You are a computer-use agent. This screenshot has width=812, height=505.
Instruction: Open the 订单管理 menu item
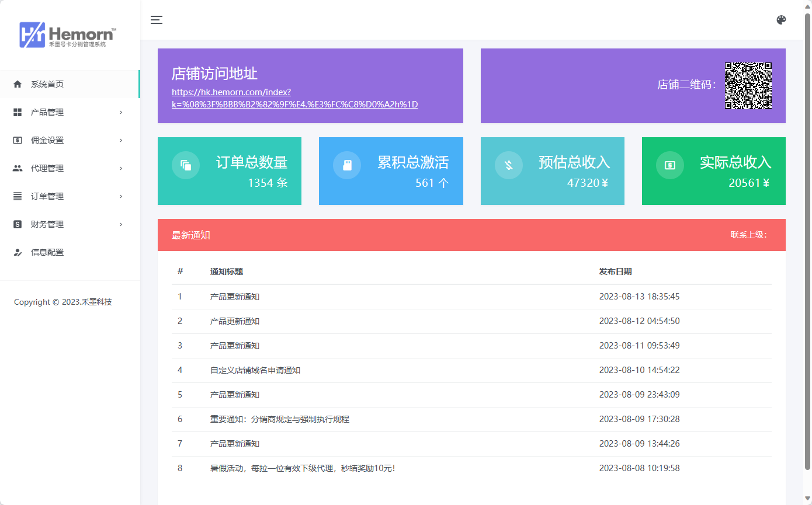click(70, 196)
